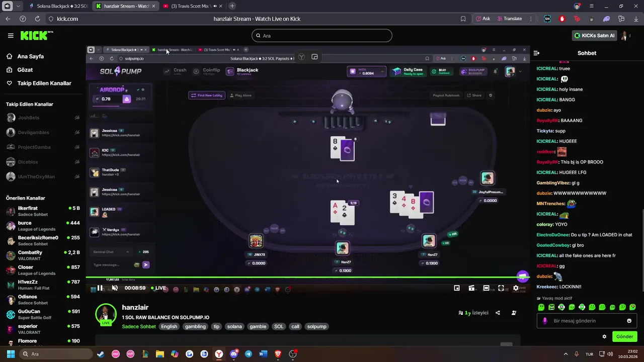Insert the first green blob emote

(541, 307)
